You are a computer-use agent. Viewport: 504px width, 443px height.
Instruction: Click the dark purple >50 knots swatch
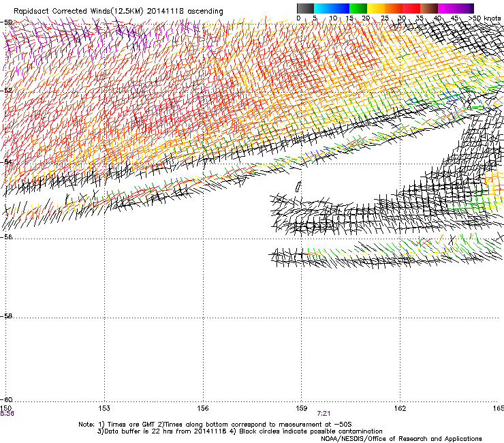(x=471, y=8)
